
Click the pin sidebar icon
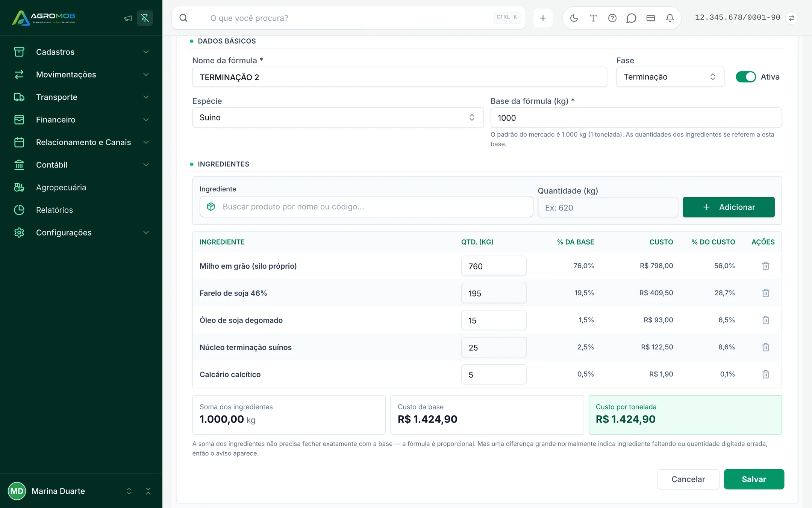click(x=145, y=18)
